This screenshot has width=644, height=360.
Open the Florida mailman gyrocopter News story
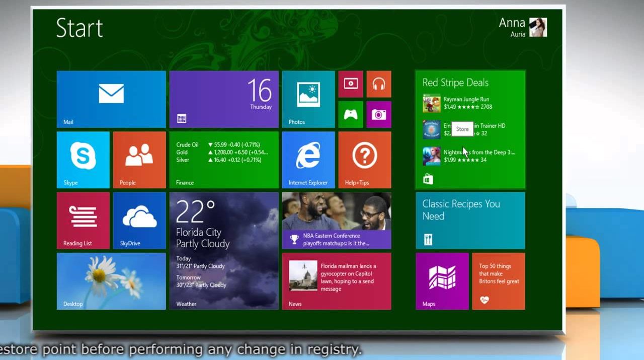pos(337,281)
